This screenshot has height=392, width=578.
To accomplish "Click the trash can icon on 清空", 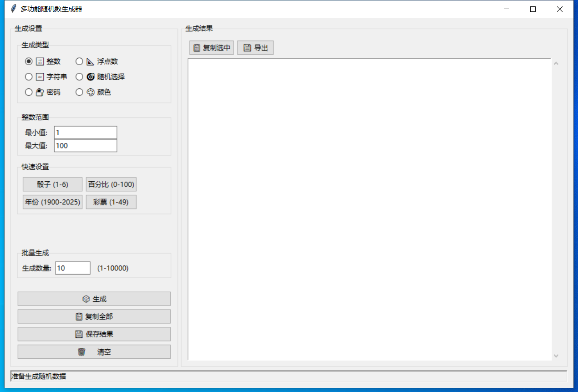I will pos(81,352).
